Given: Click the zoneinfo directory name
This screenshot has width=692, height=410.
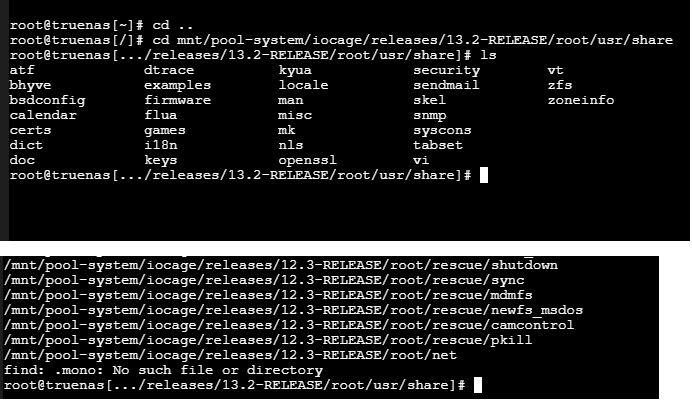Looking at the screenshot, I should [x=581, y=101].
